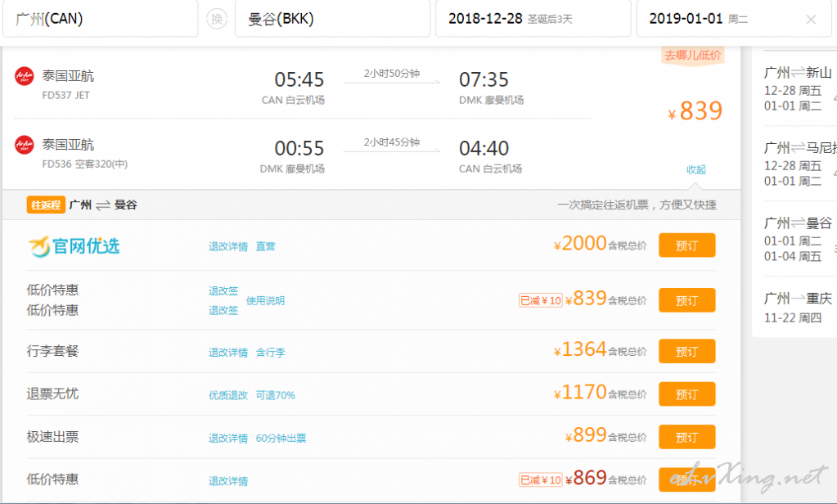837x504 pixels.
Task: Click the 60分钟出票 tag
Action: [x=281, y=439]
